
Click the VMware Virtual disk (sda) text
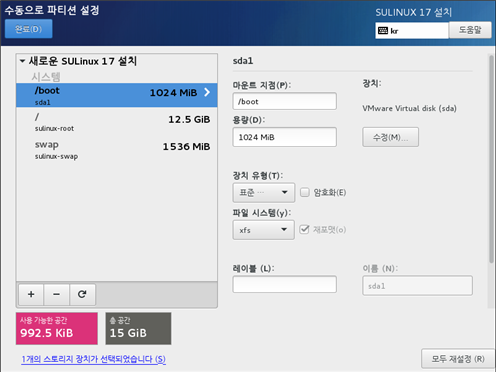[409, 108]
